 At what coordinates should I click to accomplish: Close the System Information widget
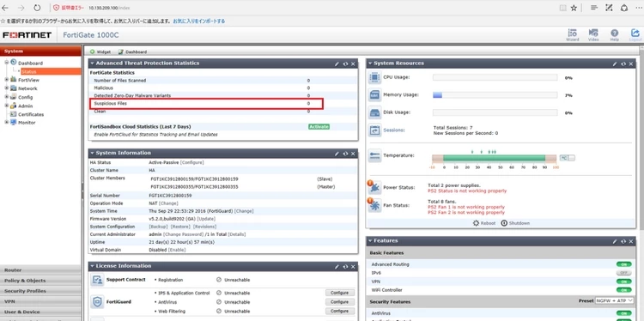click(353, 154)
